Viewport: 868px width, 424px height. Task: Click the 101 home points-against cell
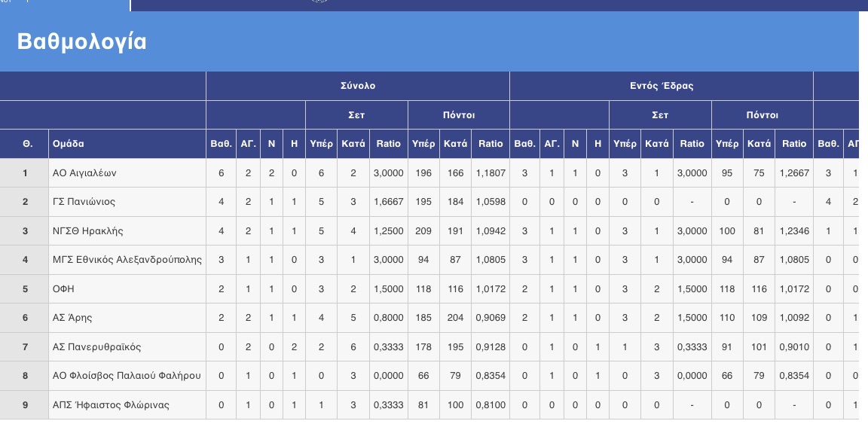coord(759,347)
